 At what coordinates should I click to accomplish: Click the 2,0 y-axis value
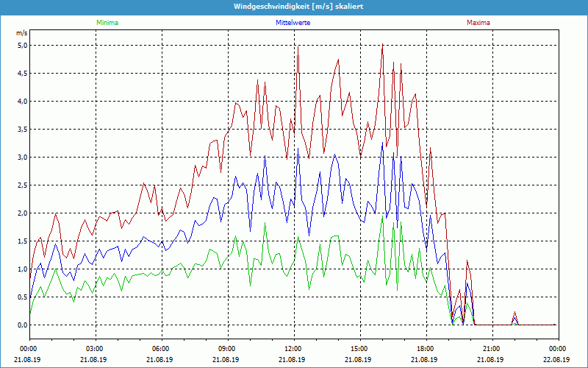tap(23, 213)
